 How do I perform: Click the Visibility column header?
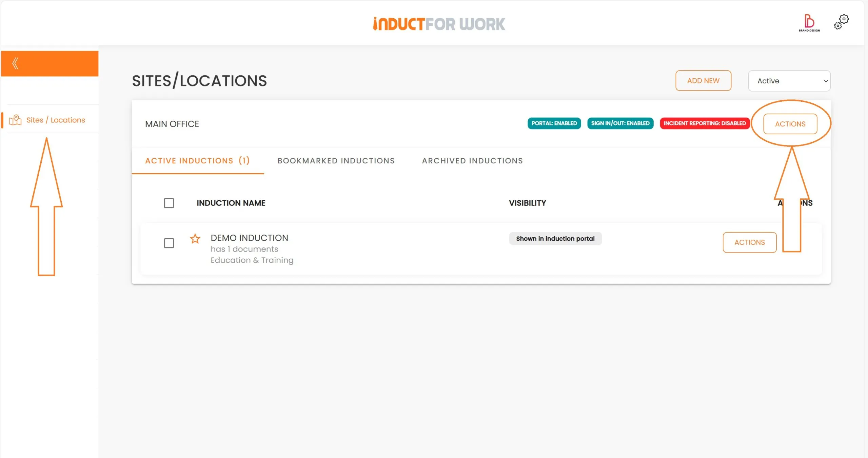click(x=527, y=203)
